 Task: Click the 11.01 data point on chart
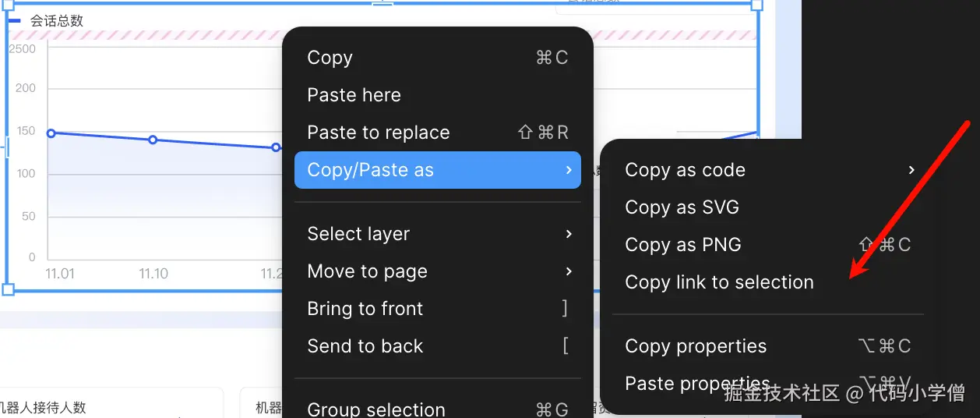coord(51,133)
